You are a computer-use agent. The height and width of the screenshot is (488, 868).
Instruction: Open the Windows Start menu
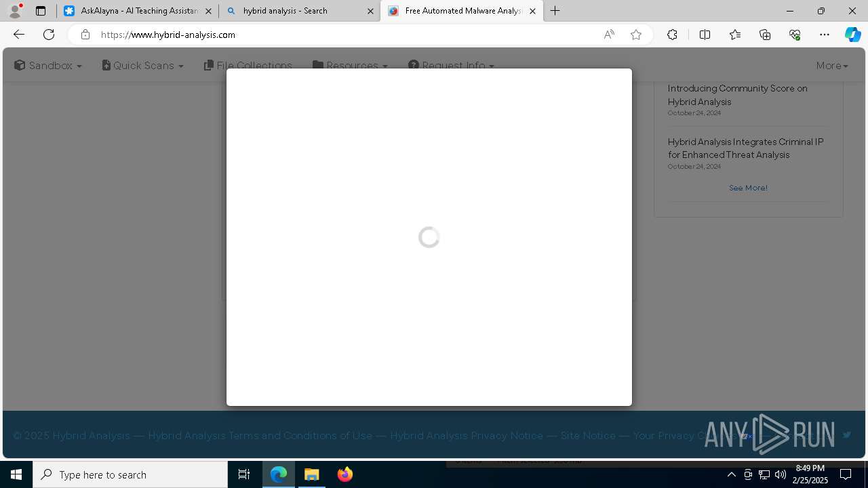point(16,474)
